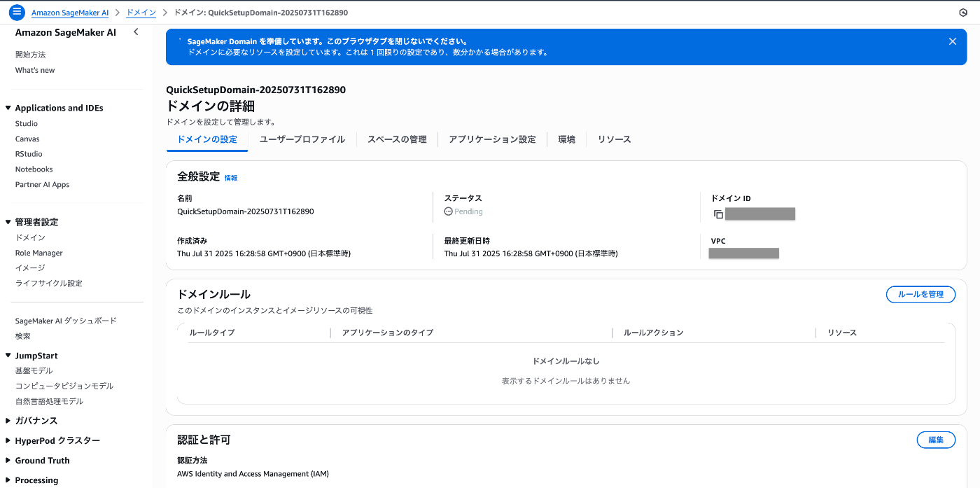
Task: Collapse the JumpStart section
Action: coord(8,356)
